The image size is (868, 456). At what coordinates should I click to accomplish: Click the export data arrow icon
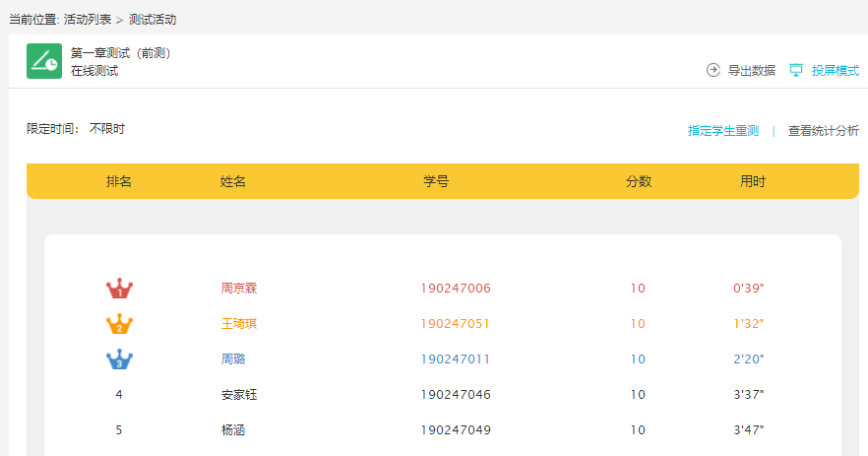click(713, 70)
